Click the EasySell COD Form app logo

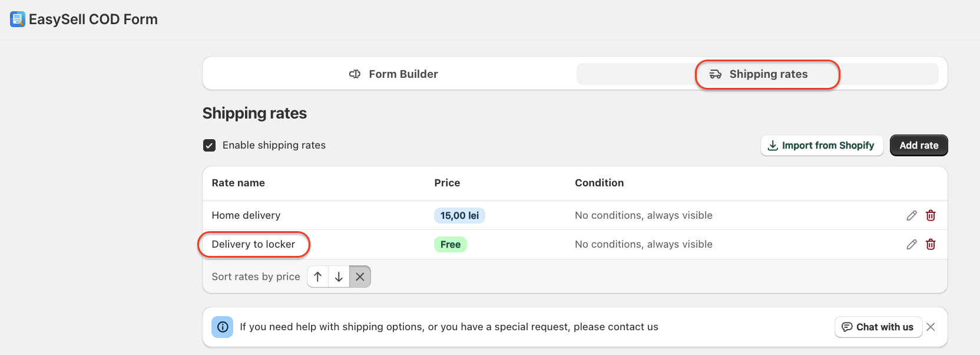click(18, 19)
